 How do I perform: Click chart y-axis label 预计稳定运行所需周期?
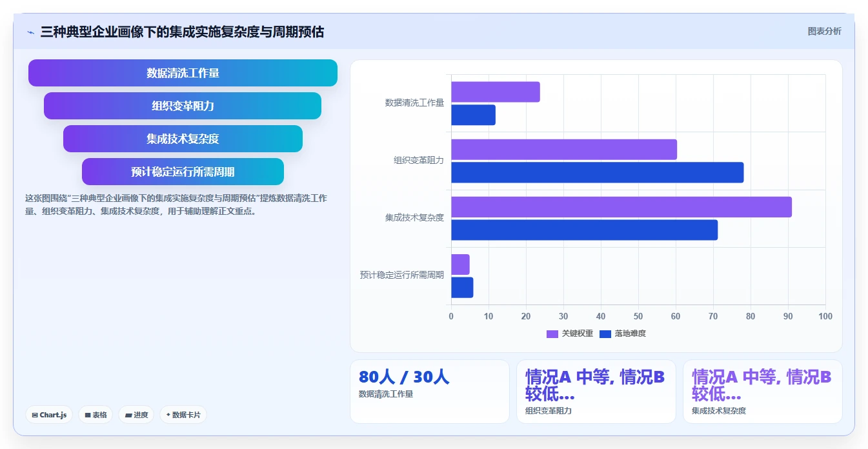click(402, 275)
